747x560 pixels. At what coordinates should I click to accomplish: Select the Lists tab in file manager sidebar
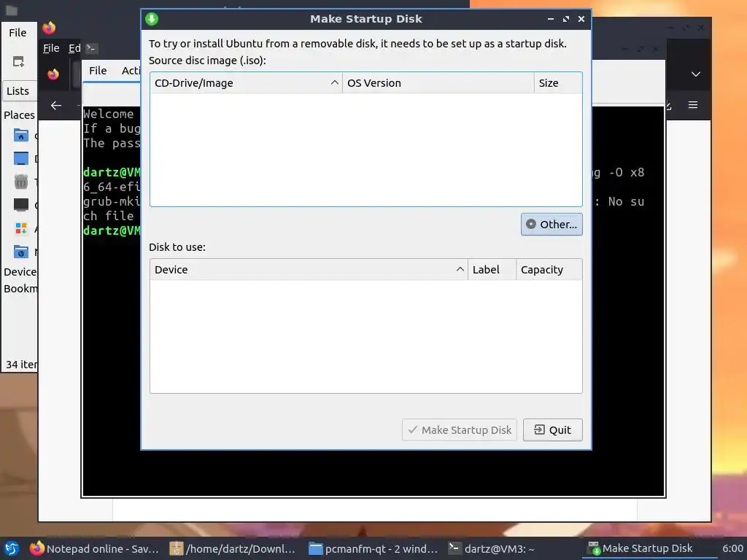point(18,91)
